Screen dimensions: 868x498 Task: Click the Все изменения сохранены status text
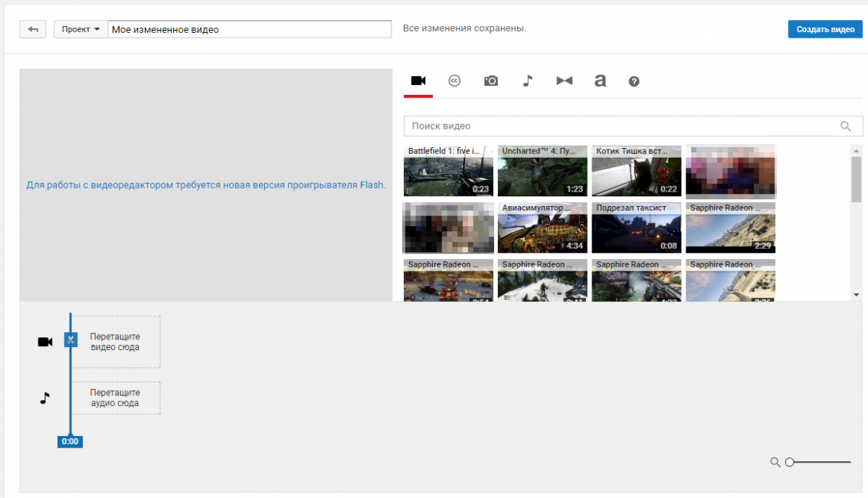(464, 28)
